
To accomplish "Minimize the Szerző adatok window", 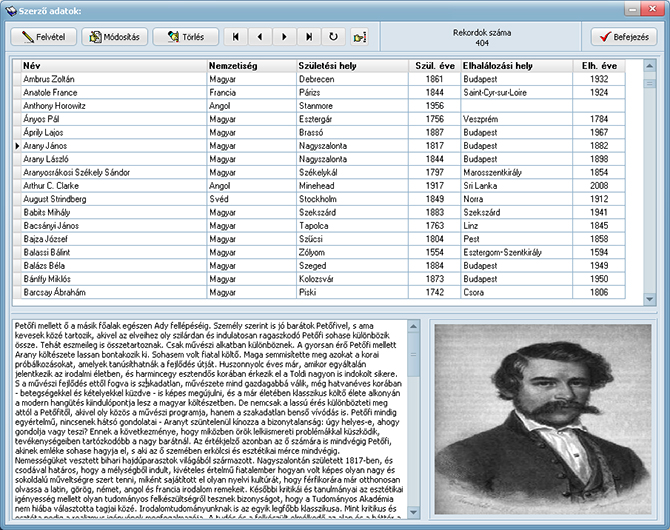I will [x=633, y=9].
